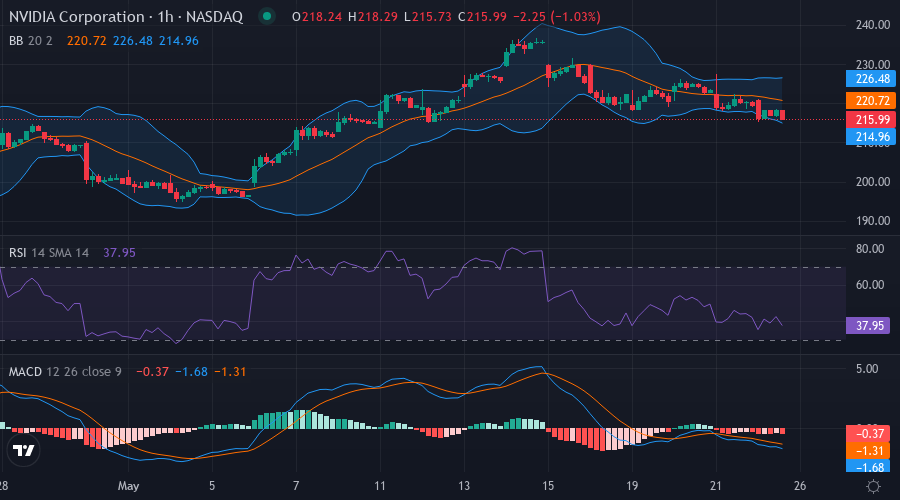Screen dimensions: 900x500
Task: Click date 11 on time axis
Action: pyautogui.click(x=379, y=486)
